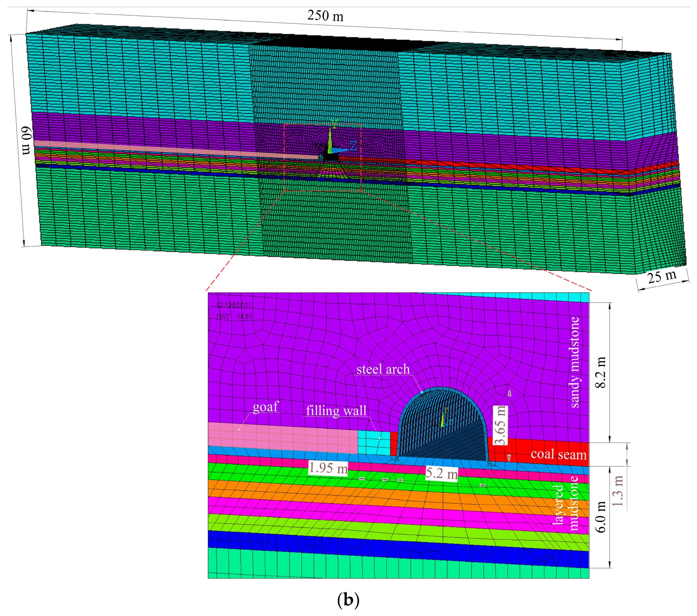This screenshot has width=697, height=616.
Task: Click the filling wall annotation label
Action: pos(336,411)
